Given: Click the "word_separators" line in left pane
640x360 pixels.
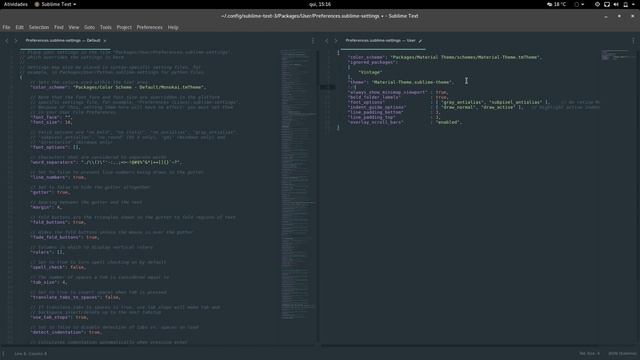Looking at the screenshot, I should [x=107, y=162].
